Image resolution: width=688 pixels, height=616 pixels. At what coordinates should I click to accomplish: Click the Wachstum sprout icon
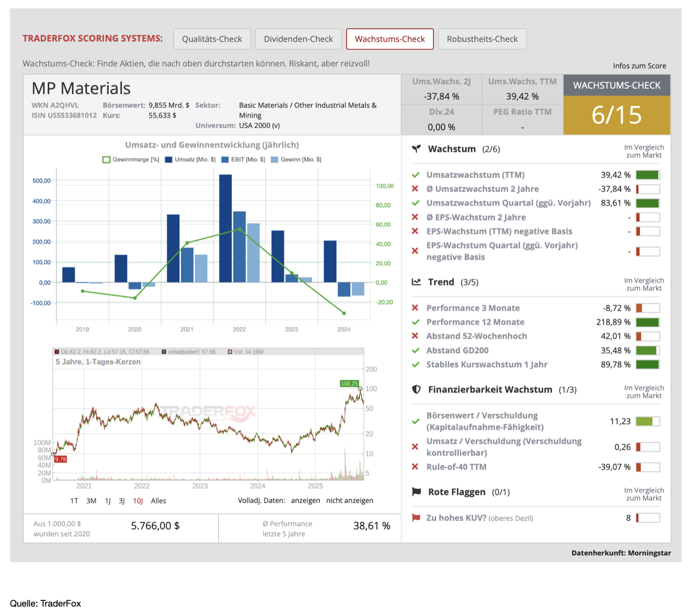pyautogui.click(x=416, y=149)
